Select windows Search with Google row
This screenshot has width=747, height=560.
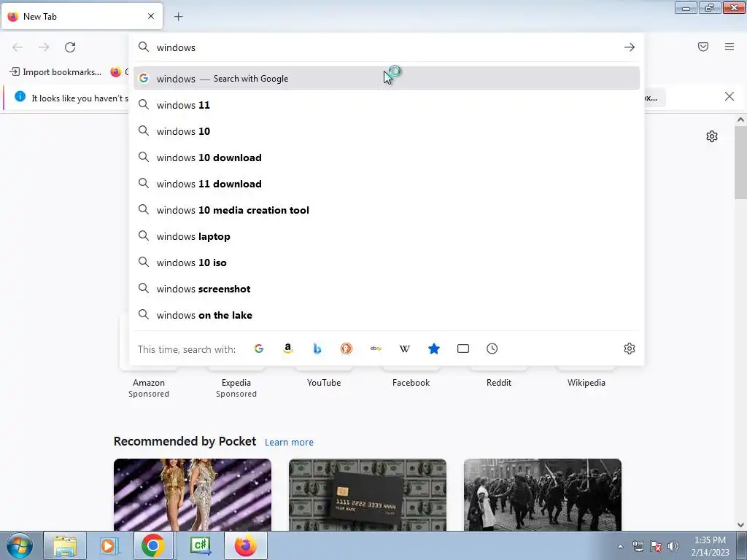(x=387, y=79)
